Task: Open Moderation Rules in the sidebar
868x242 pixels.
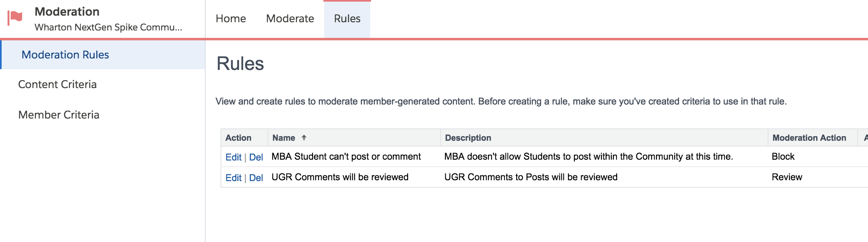Action: point(65,55)
